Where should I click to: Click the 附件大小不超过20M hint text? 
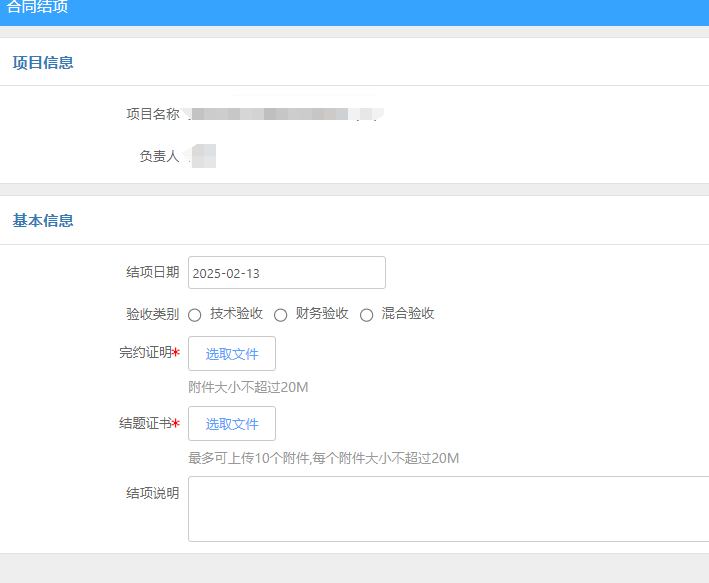(x=248, y=387)
